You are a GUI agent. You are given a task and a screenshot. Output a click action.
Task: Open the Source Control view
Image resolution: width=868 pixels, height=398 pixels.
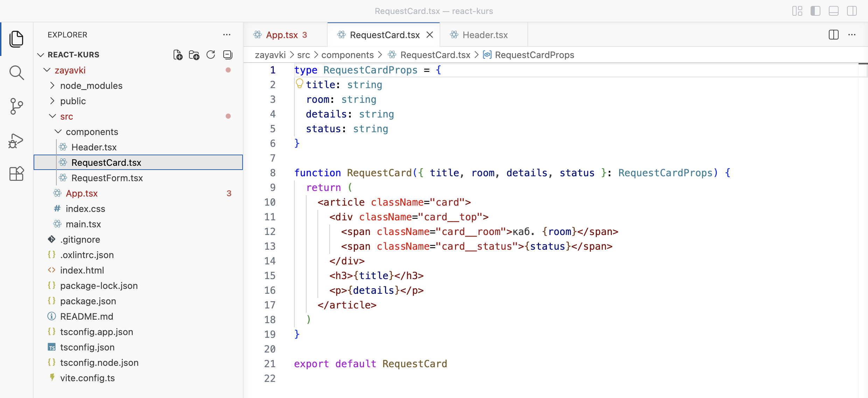point(16,106)
